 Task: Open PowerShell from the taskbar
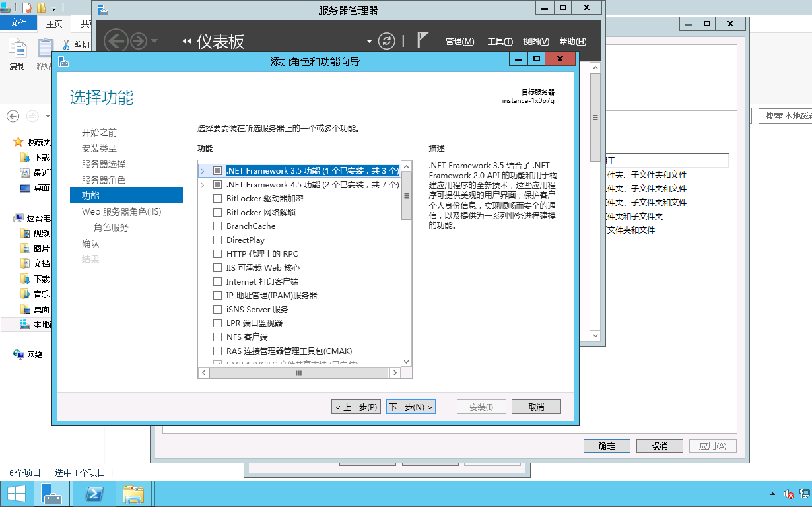tap(93, 494)
